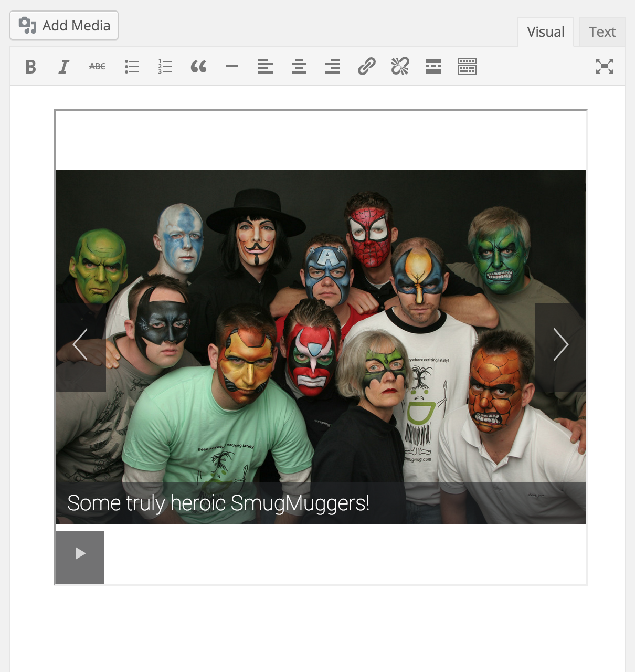Insert or edit a link

click(x=366, y=67)
